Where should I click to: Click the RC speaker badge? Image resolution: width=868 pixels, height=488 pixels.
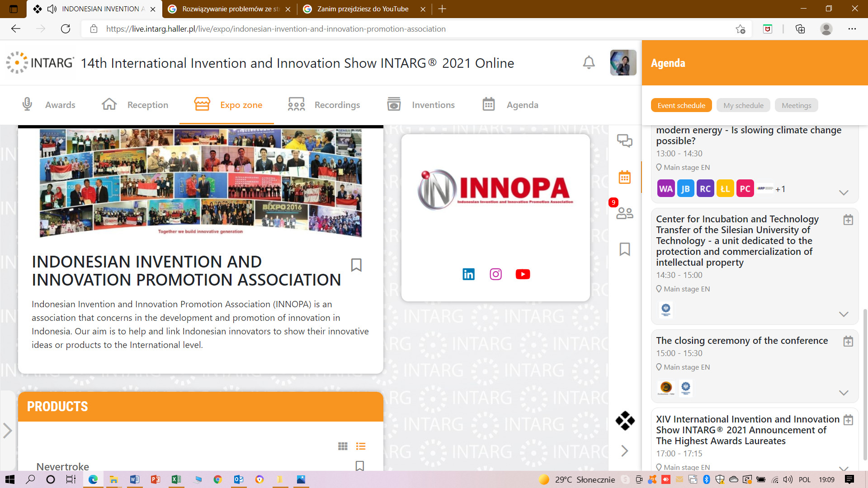pos(705,188)
